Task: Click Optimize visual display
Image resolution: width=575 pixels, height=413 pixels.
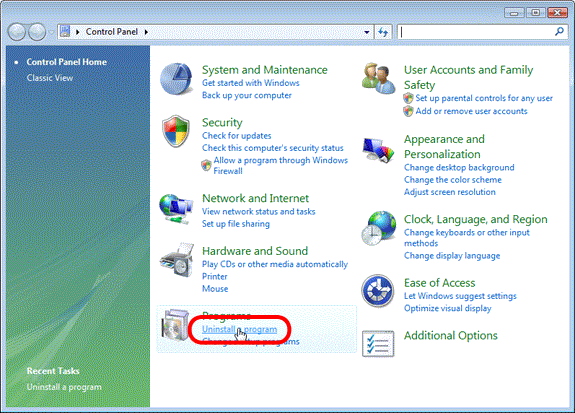Action: [x=447, y=308]
